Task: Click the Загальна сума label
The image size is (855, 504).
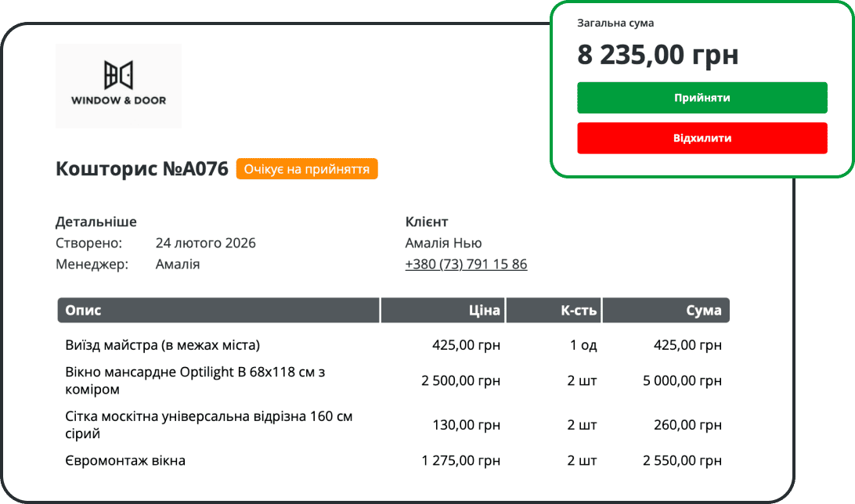Action: pyautogui.click(x=615, y=23)
